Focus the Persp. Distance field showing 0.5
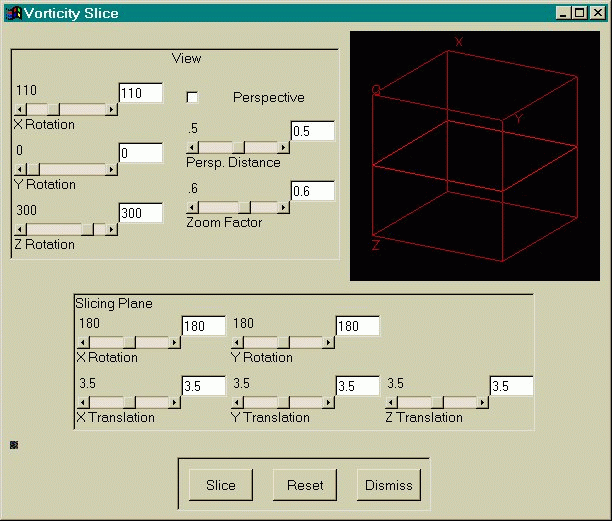This screenshot has height=521, width=612. [x=313, y=131]
